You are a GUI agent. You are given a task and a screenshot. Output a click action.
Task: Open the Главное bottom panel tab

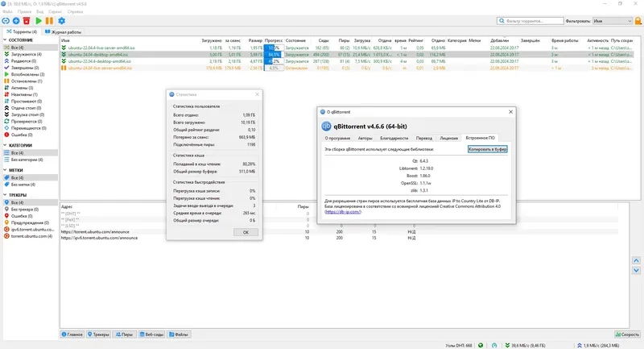tap(72, 334)
